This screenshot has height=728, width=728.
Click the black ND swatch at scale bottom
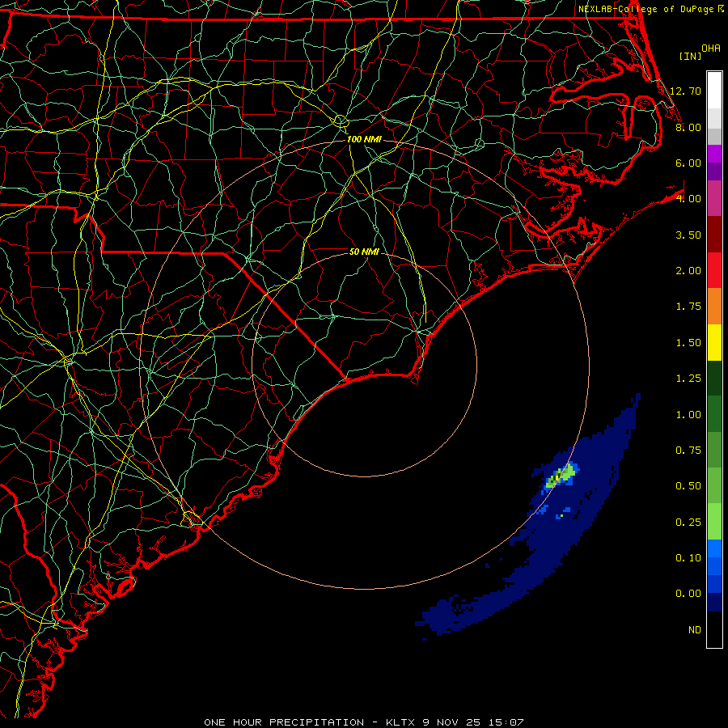pos(714,629)
